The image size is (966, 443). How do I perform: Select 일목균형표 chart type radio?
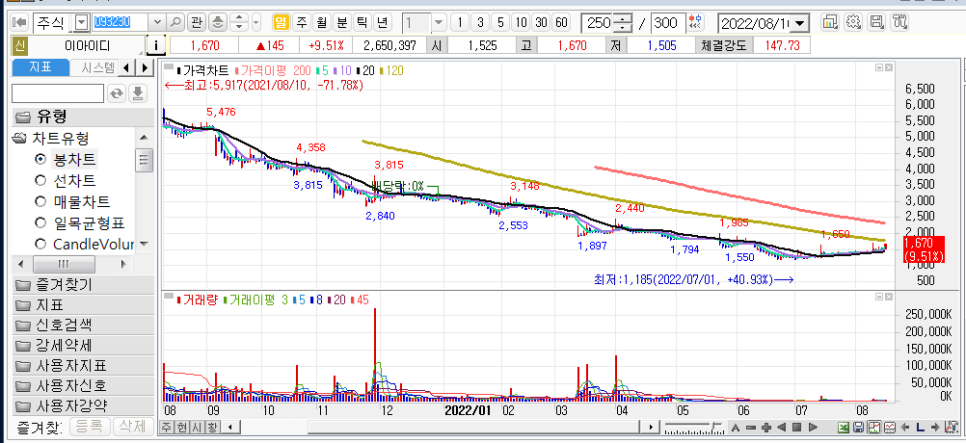[x=41, y=222]
